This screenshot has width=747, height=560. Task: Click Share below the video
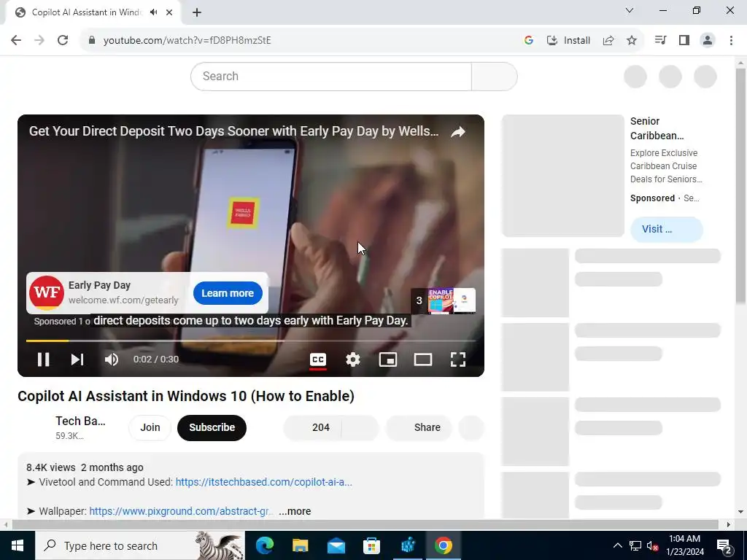click(x=418, y=427)
